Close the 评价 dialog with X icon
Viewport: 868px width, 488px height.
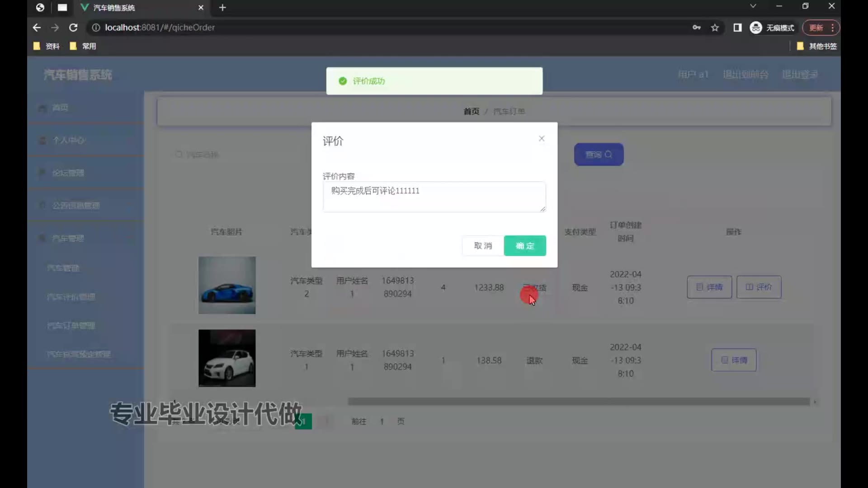[x=541, y=139]
